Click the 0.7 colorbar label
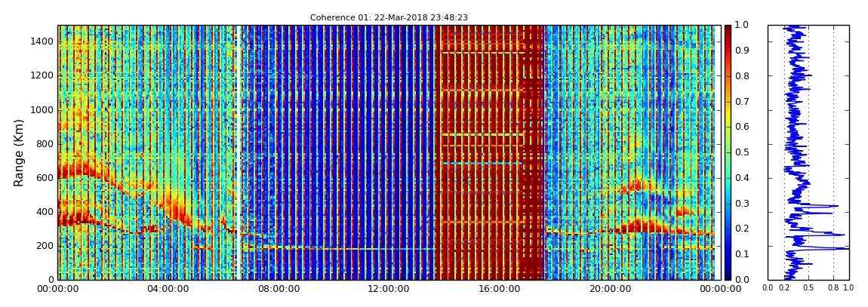Image resolution: width=868 pixels, height=307 pixels. (x=740, y=102)
